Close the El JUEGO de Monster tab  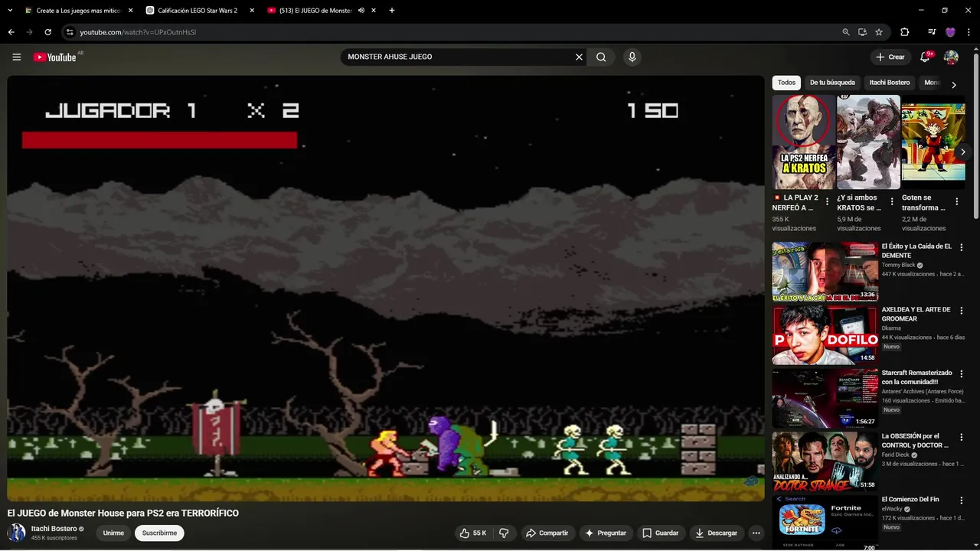(374, 11)
